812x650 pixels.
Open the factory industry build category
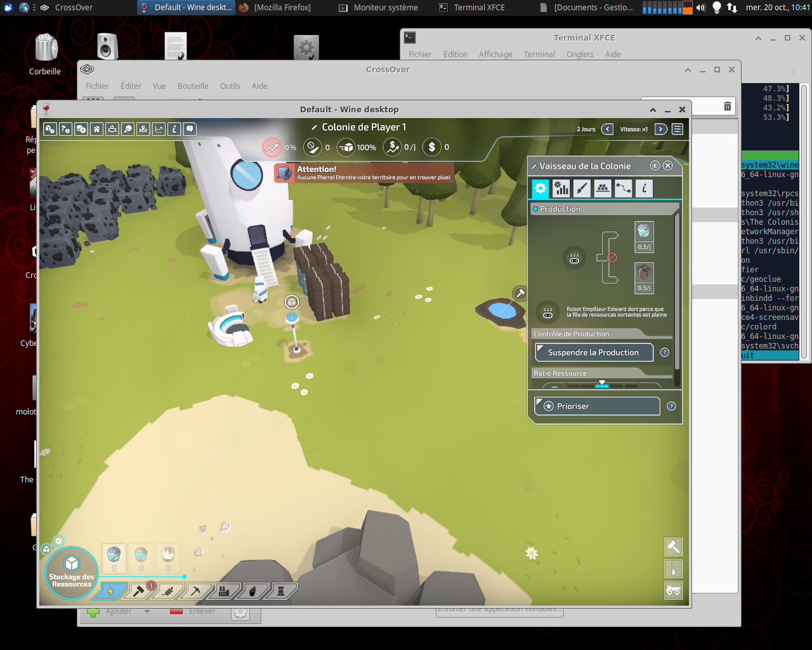click(225, 591)
